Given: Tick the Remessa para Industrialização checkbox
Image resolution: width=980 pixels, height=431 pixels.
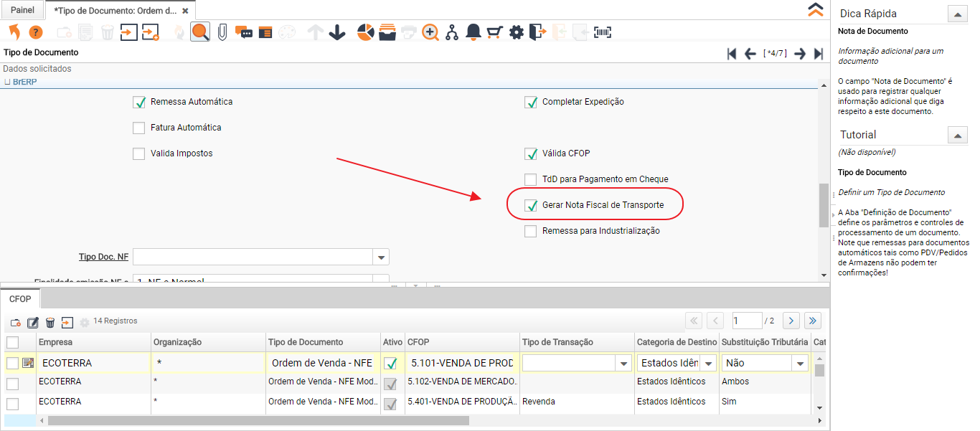Looking at the screenshot, I should (x=531, y=232).
